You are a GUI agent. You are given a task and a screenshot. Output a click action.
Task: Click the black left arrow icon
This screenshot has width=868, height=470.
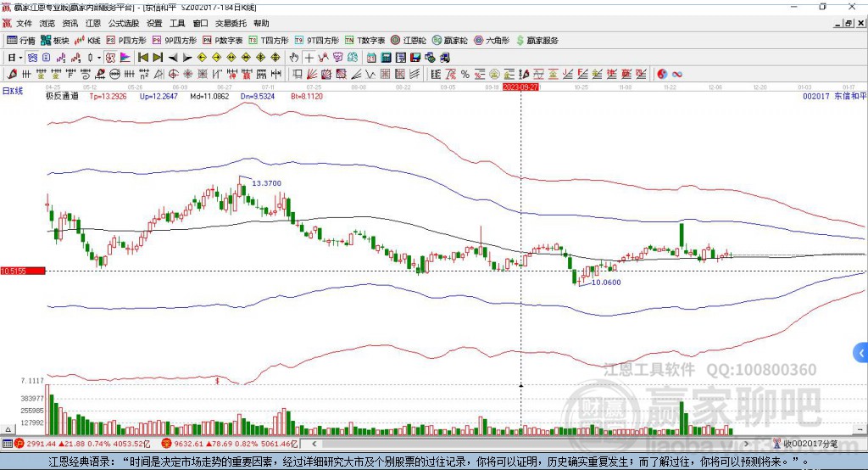(x=173, y=58)
